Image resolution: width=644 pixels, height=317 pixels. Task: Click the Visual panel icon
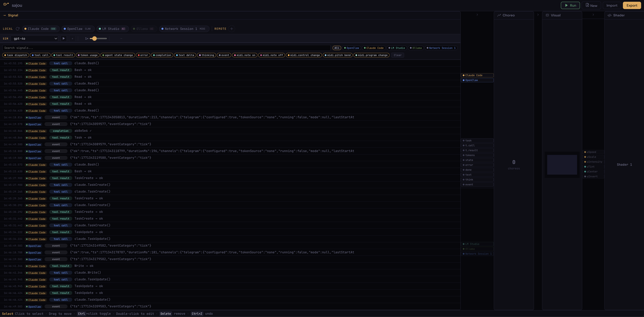tap(547, 15)
